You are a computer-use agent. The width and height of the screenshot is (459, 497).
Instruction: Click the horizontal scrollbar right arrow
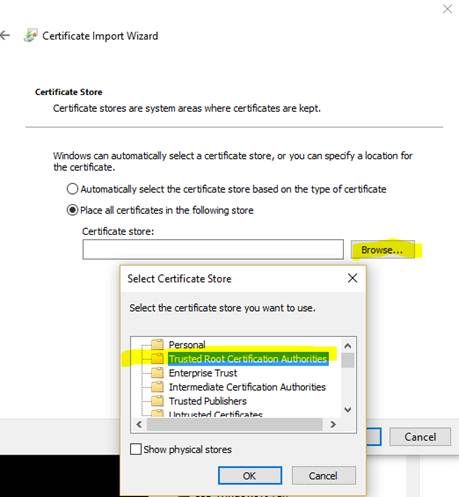(x=333, y=424)
